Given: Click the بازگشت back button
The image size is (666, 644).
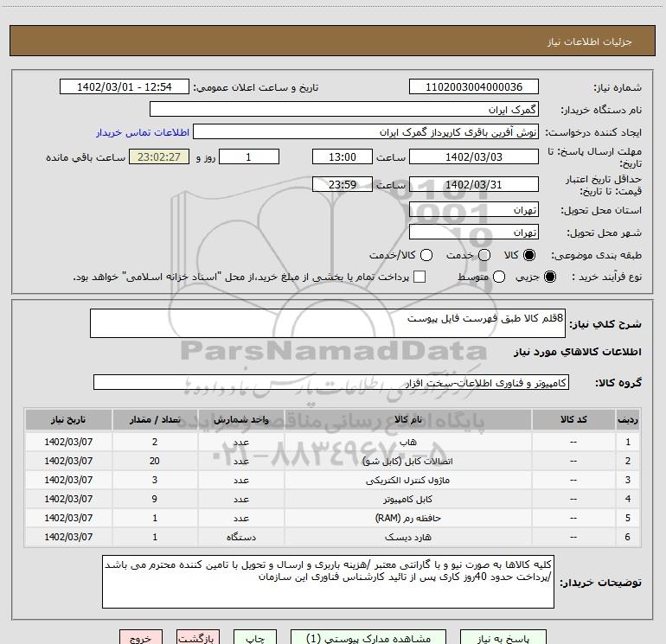Looking at the screenshot, I should [198, 638].
